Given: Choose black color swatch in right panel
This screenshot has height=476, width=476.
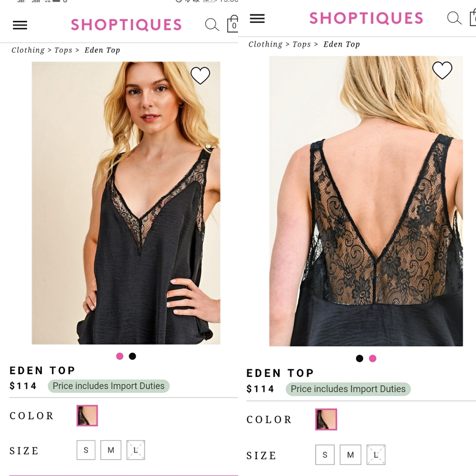Looking at the screenshot, I should click(326, 419).
